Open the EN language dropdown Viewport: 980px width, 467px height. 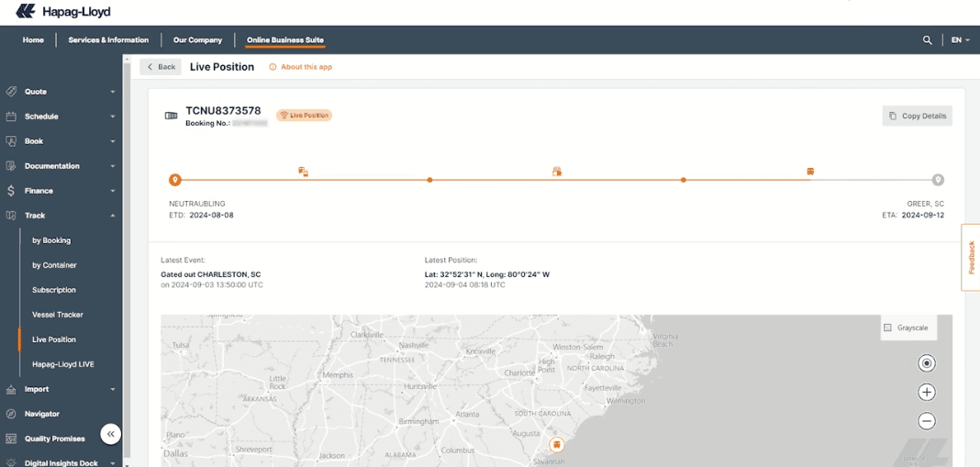(961, 40)
